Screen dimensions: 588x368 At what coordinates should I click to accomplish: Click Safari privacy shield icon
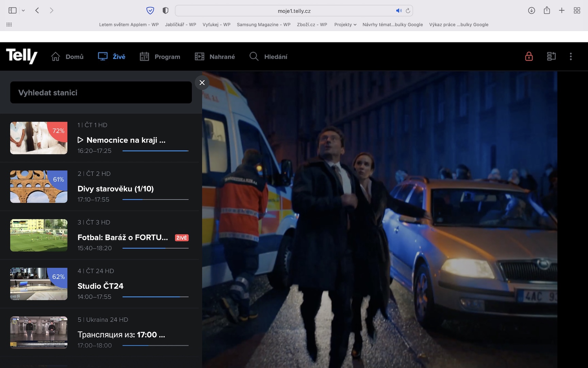click(x=150, y=11)
